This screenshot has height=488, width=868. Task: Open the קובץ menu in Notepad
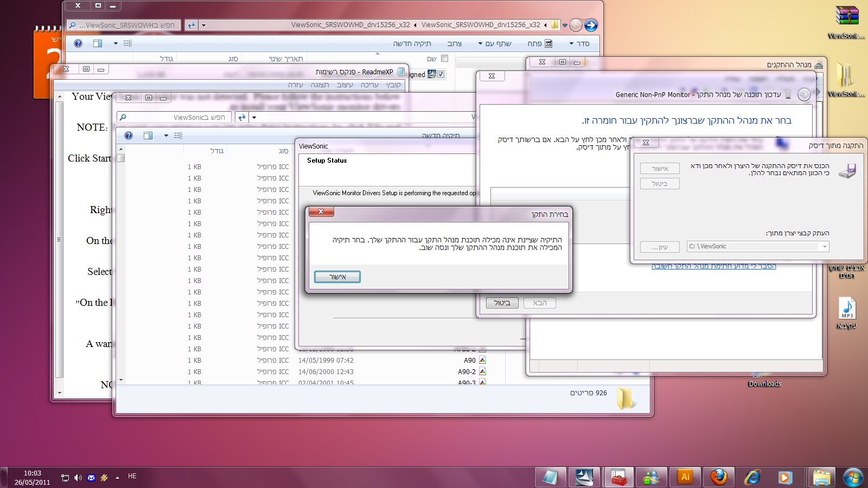point(393,85)
